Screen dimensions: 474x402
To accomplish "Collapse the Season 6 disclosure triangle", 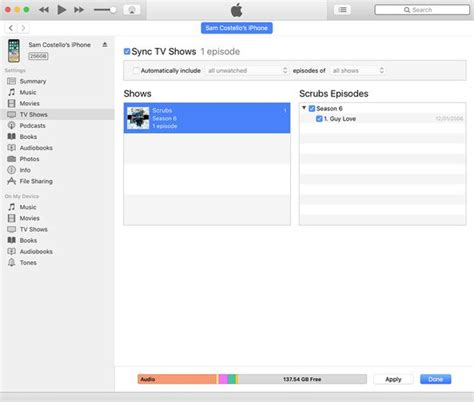I will coord(304,108).
